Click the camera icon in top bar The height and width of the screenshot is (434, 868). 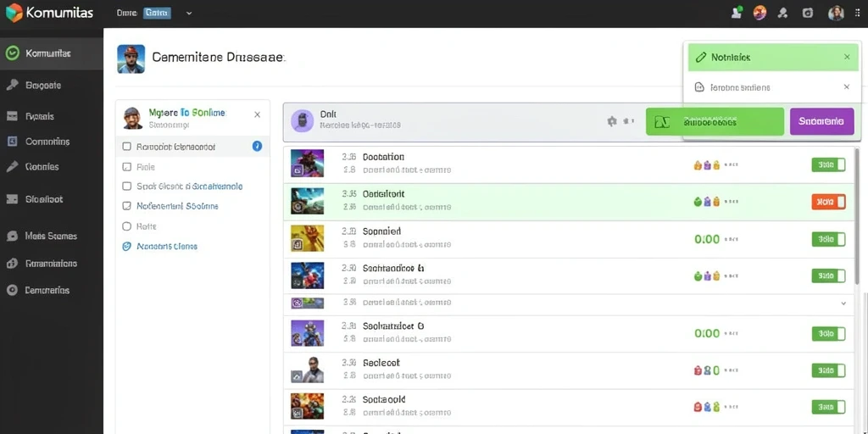coord(808,13)
